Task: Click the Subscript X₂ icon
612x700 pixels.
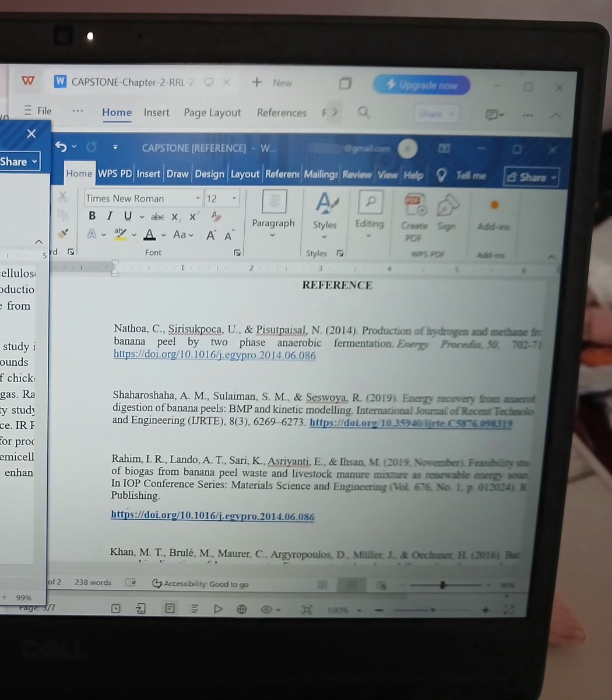Action: tap(175, 217)
